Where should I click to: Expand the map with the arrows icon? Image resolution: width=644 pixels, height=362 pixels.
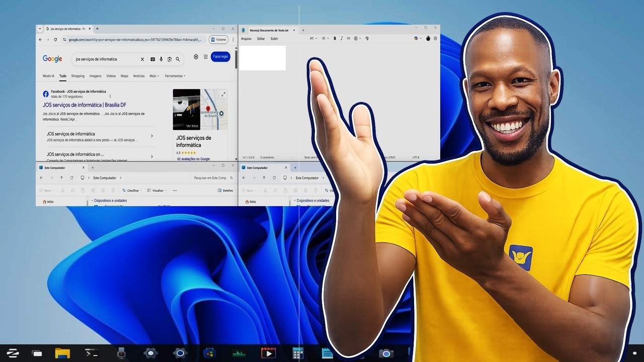(223, 94)
